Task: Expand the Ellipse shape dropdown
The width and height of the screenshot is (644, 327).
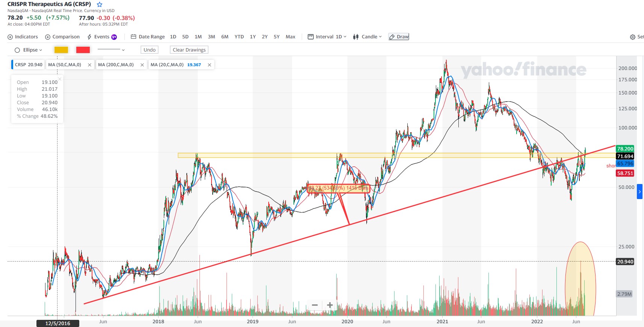Action: 28,50
